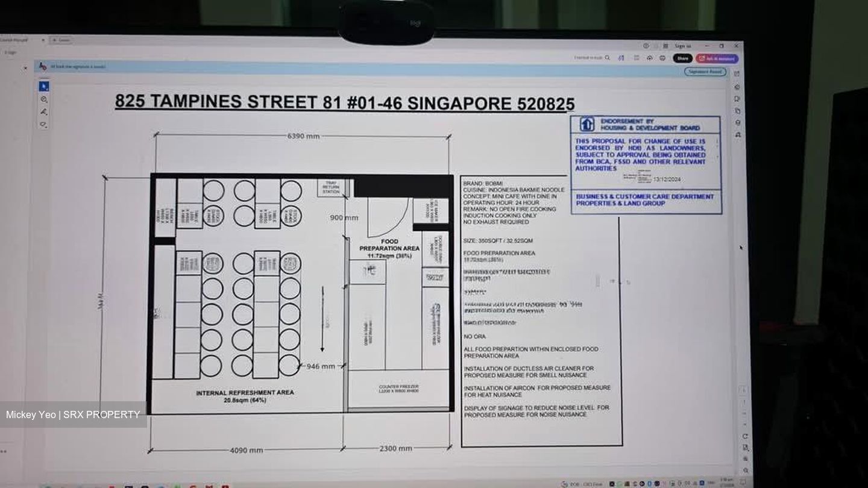Click the round icon left of the Share button
This screenshot has height=488, width=868.
pyautogui.click(x=662, y=58)
